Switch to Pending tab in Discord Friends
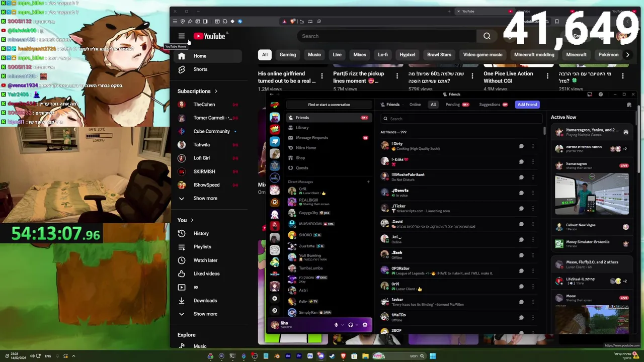The height and width of the screenshot is (362, 644). 456,105
